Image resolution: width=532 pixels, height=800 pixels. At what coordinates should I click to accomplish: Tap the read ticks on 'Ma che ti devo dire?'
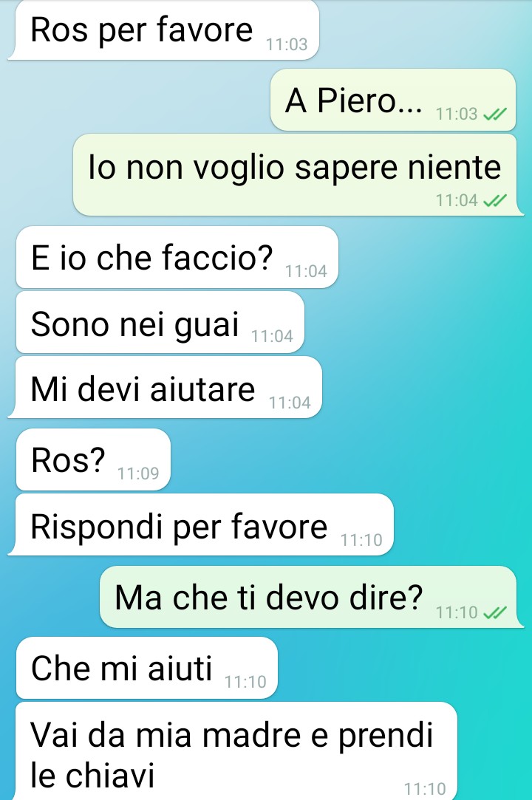[x=495, y=612]
